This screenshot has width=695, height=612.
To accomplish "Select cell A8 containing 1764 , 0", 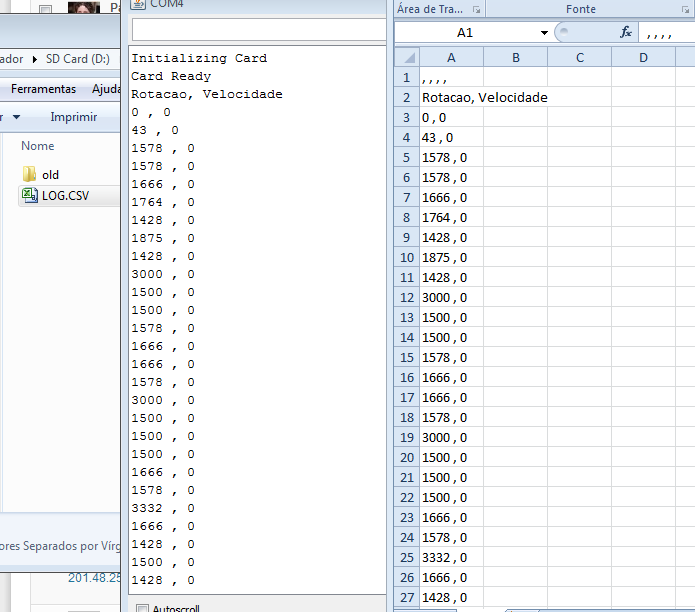I will (x=451, y=218).
